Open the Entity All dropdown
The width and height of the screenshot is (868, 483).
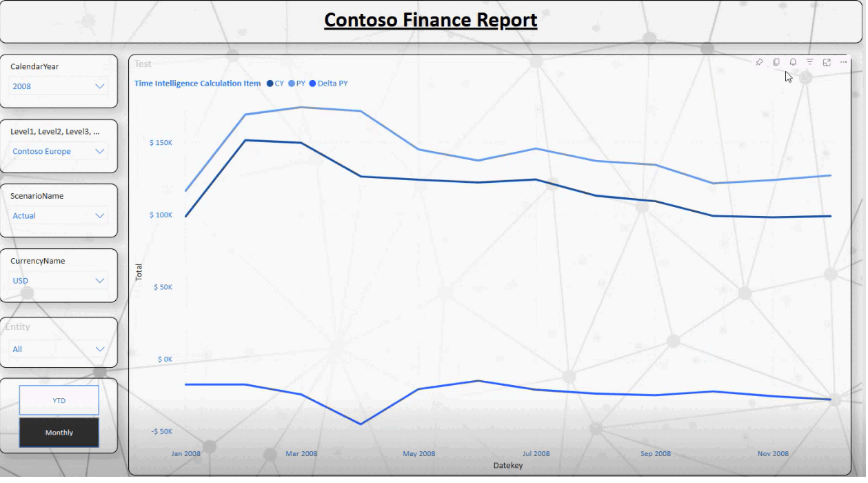click(x=59, y=349)
